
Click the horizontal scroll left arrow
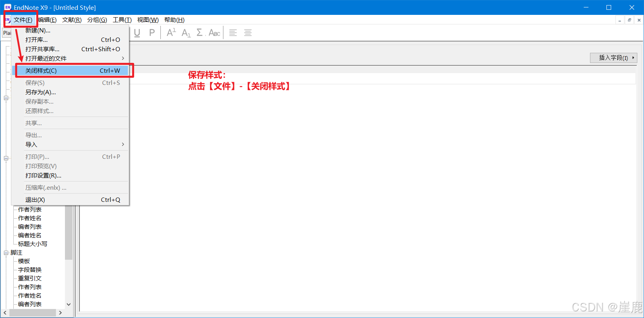pyautogui.click(x=5, y=313)
